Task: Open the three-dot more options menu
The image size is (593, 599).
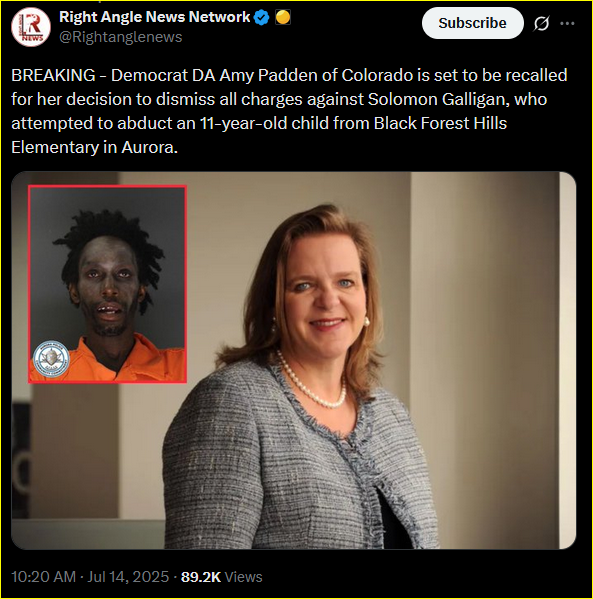Action: 567,23
